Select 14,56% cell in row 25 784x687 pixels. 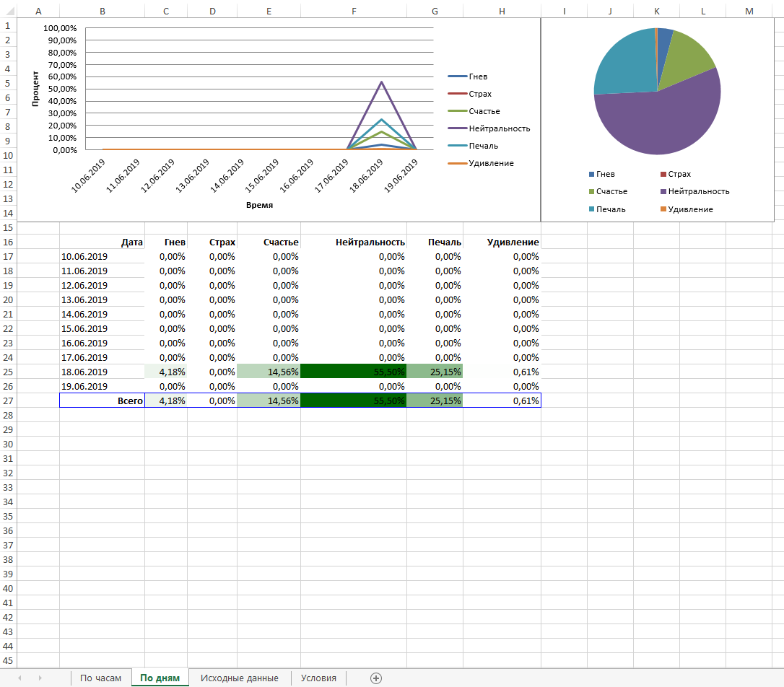click(x=269, y=372)
